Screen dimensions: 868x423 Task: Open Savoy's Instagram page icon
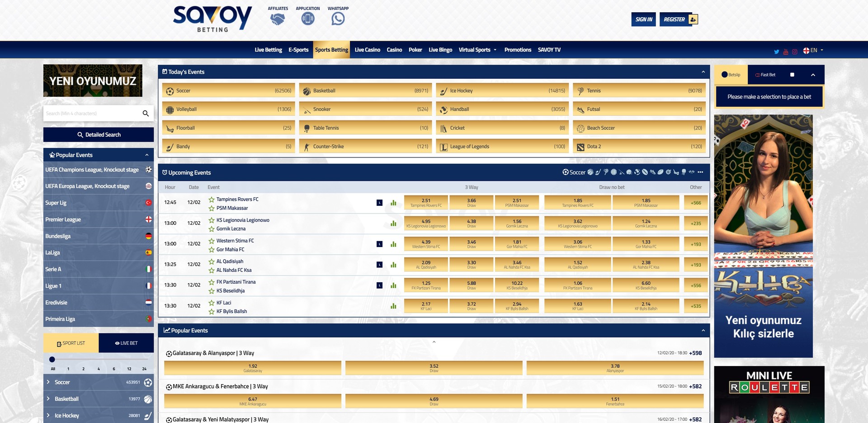794,52
